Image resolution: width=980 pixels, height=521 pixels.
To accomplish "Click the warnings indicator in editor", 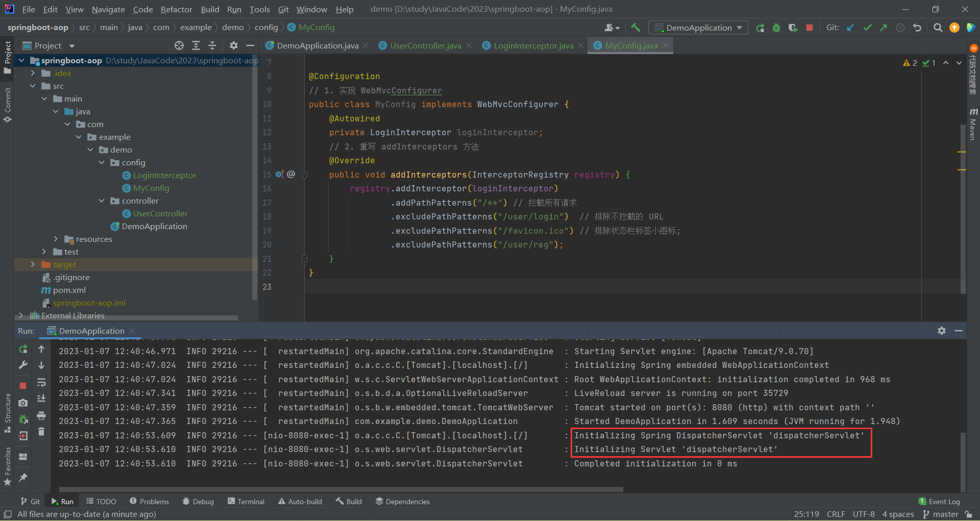I will coord(910,63).
